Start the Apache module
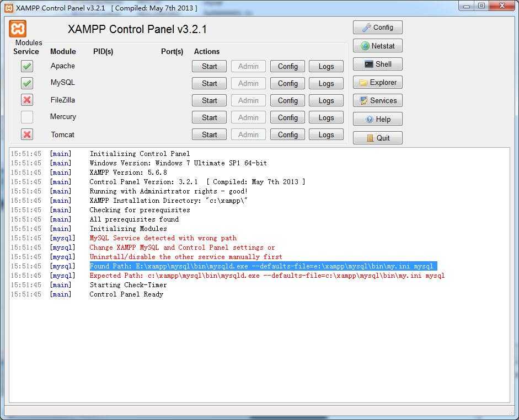This screenshot has width=519, height=420. 209,67
